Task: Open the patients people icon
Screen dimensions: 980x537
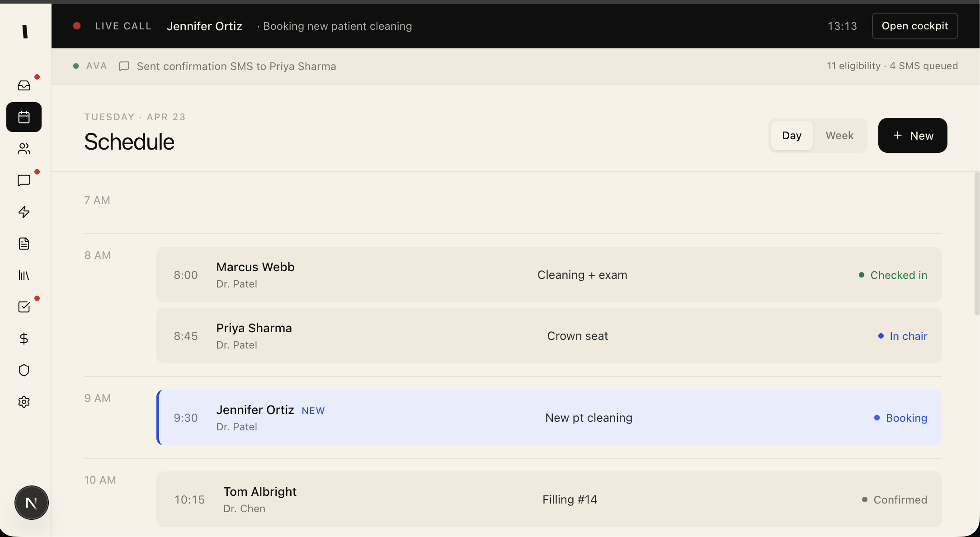Action: pyautogui.click(x=24, y=149)
